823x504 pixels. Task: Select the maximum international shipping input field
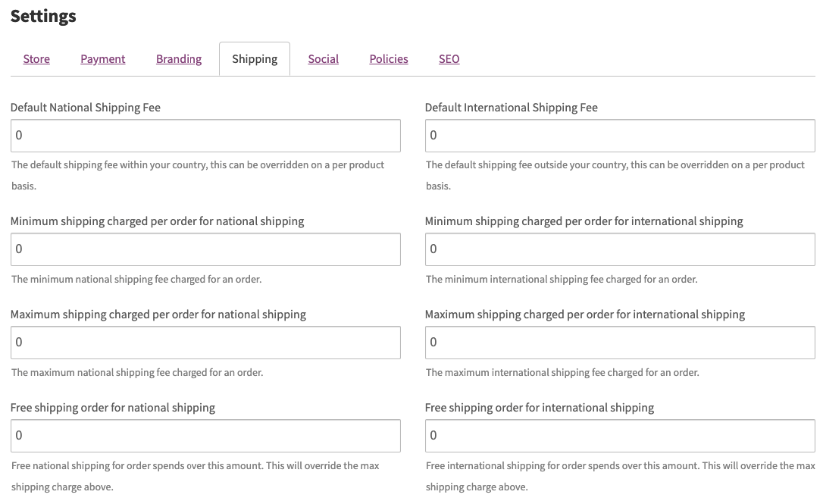pos(619,343)
